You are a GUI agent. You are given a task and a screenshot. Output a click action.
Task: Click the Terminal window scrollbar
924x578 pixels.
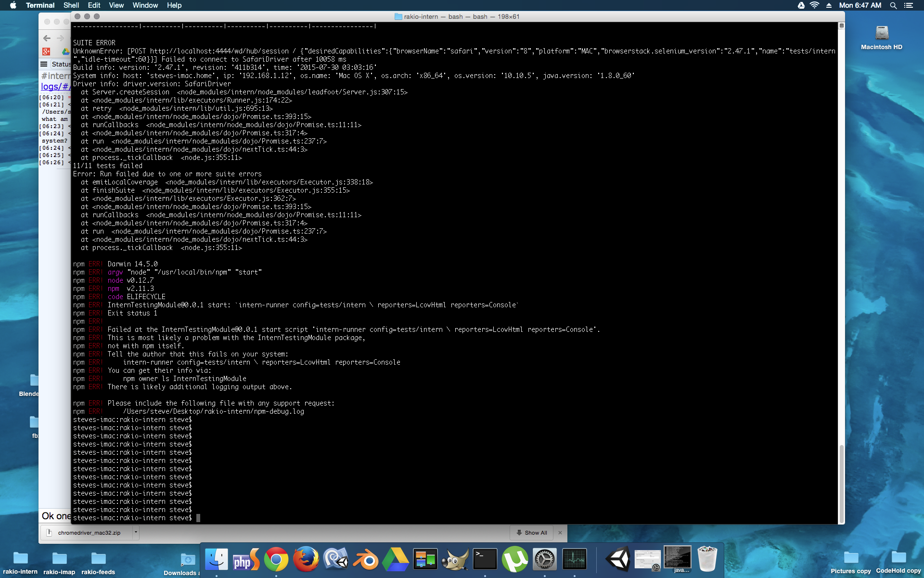pos(842,484)
